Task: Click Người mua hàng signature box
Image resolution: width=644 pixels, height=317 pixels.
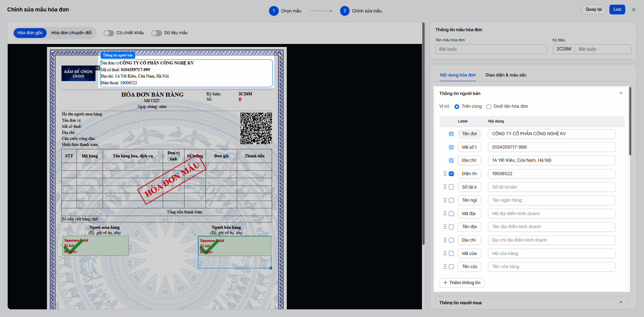Action: click(95, 246)
